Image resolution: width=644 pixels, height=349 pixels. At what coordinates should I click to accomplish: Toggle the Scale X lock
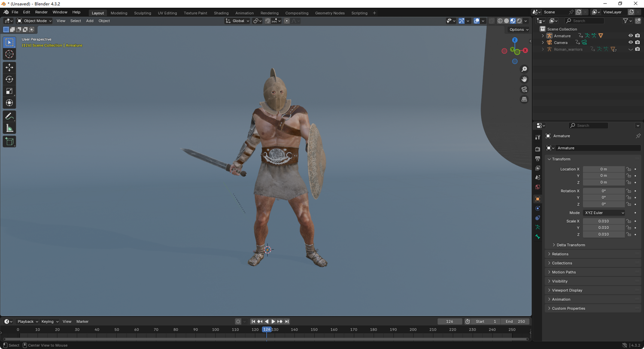[629, 222]
